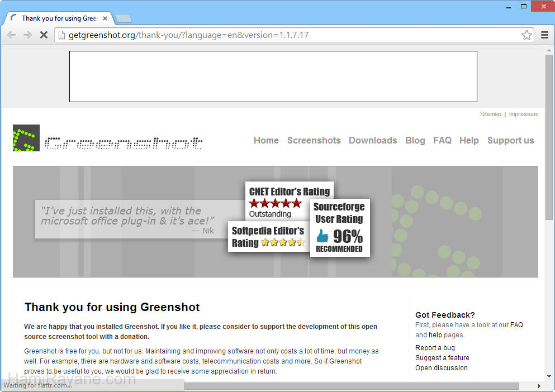Click the address bar URL field
This screenshot has height=392, width=555.
click(x=294, y=35)
